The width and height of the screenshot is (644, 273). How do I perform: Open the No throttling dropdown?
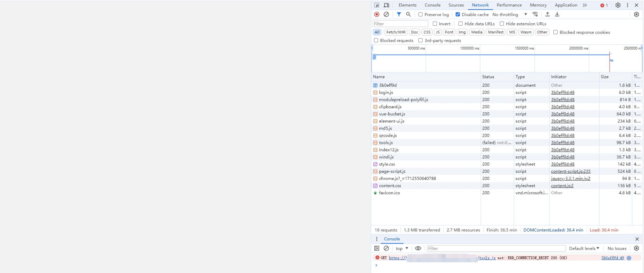[509, 15]
